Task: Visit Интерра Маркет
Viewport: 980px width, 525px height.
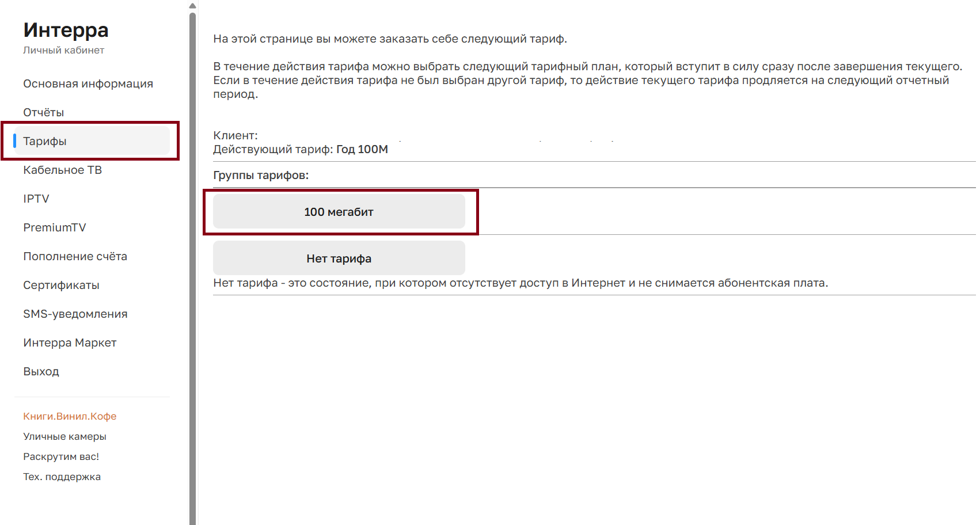Action: (x=70, y=343)
